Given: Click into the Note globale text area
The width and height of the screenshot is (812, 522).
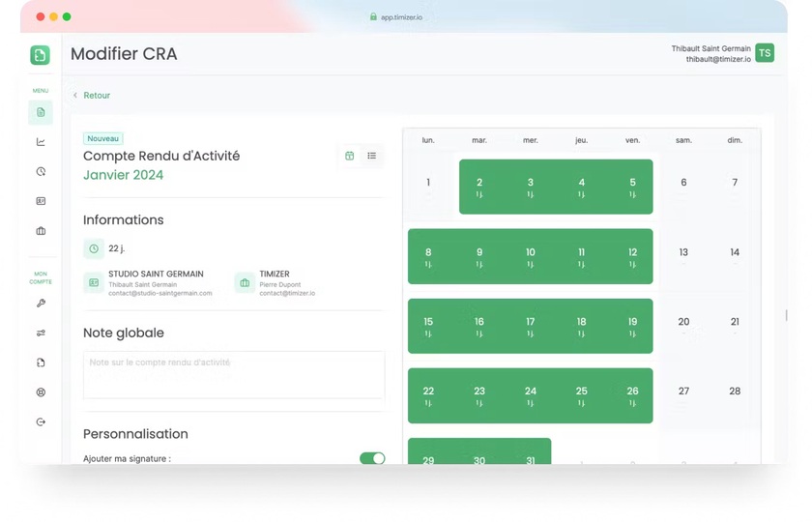Looking at the screenshot, I should click(x=234, y=375).
